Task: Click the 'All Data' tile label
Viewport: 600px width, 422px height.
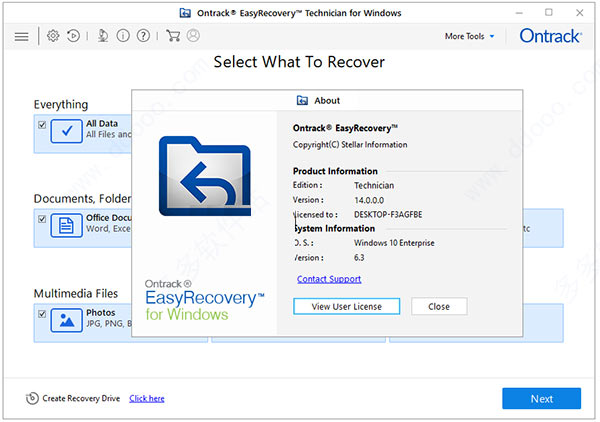Action: 102,124
